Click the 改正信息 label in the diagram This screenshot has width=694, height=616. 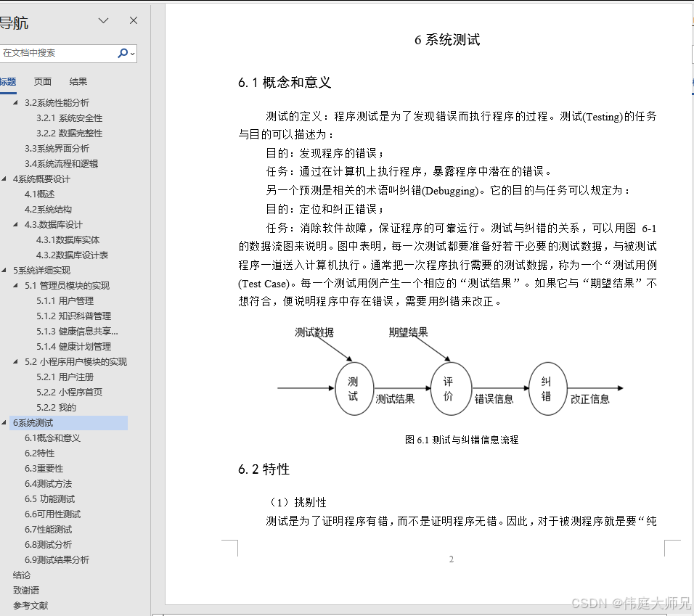[590, 399]
